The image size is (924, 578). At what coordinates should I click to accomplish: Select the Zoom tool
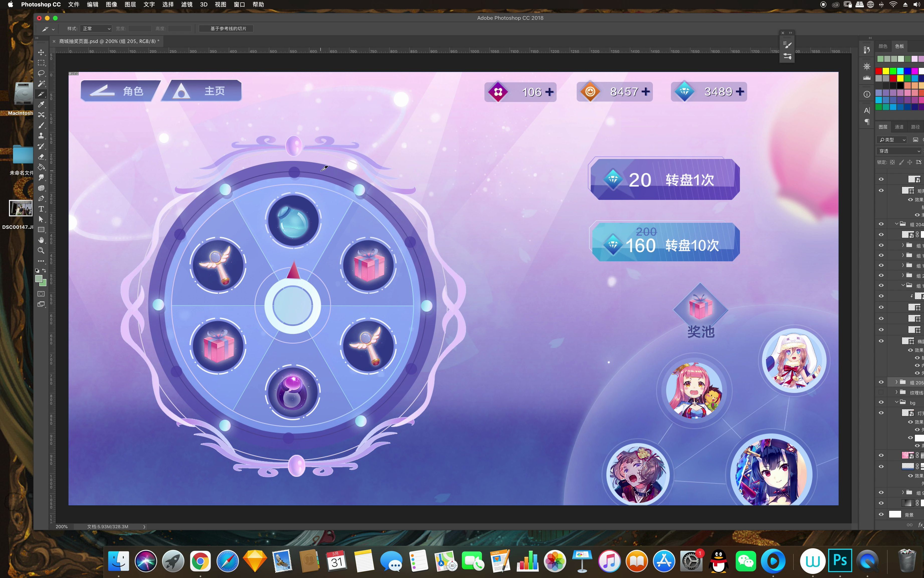coord(41,250)
